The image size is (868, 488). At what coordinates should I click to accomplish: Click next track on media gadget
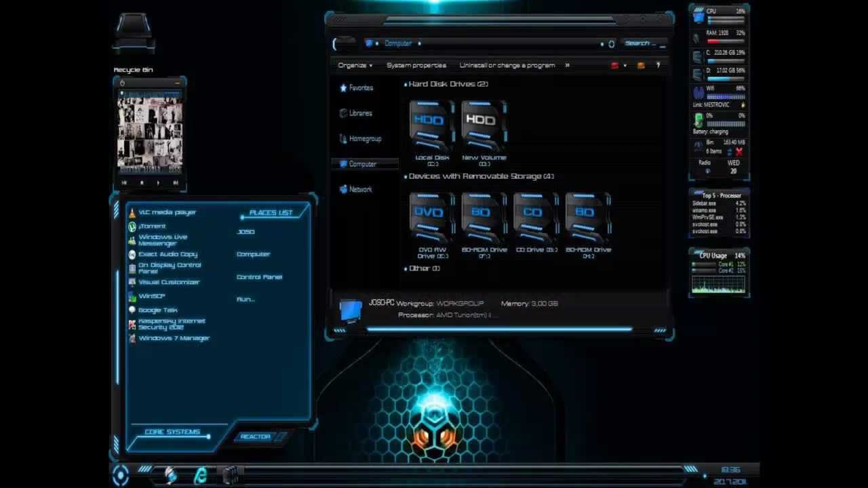[176, 182]
